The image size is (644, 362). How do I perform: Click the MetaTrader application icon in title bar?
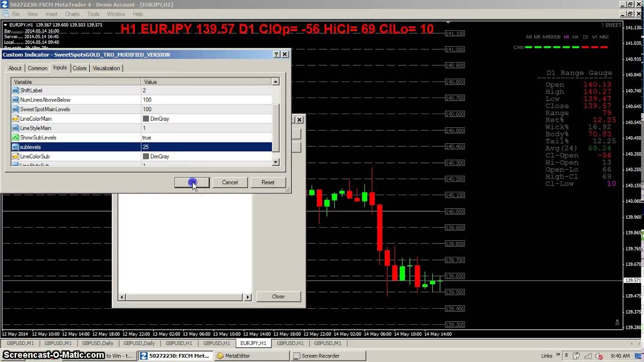click(x=4, y=5)
